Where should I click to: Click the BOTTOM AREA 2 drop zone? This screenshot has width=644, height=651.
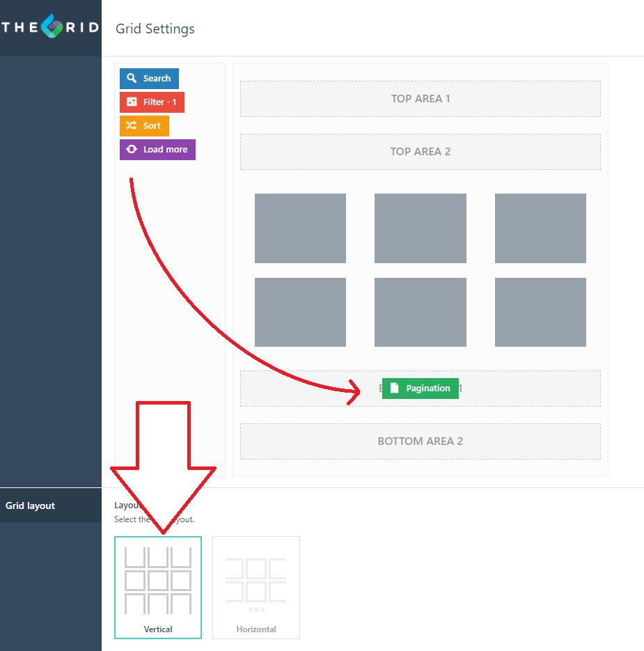click(421, 441)
